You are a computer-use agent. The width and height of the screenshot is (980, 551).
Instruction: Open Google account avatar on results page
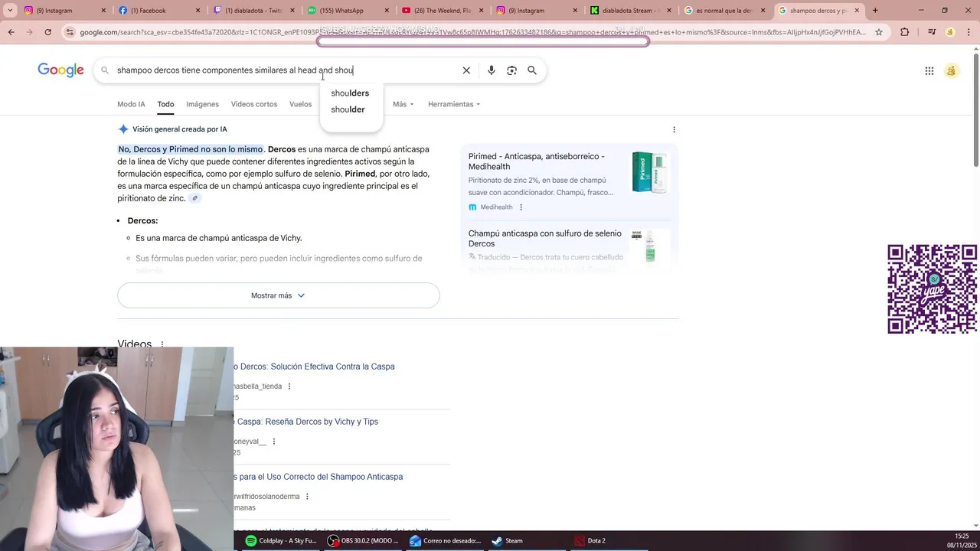(x=952, y=71)
